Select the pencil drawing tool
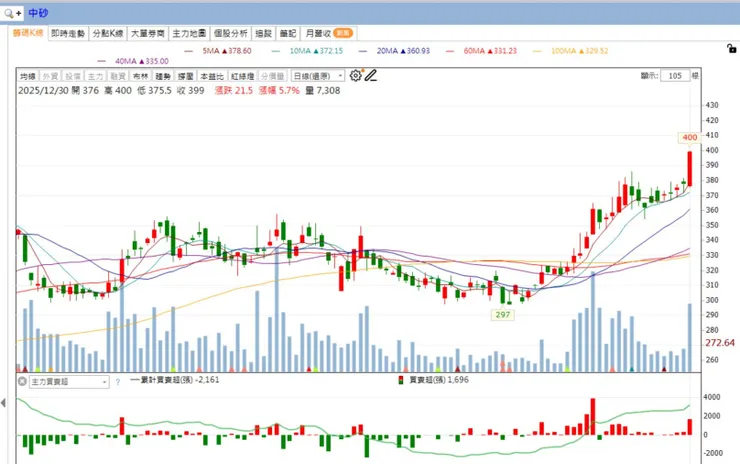Viewport: 740px width, 464px height. [371, 76]
